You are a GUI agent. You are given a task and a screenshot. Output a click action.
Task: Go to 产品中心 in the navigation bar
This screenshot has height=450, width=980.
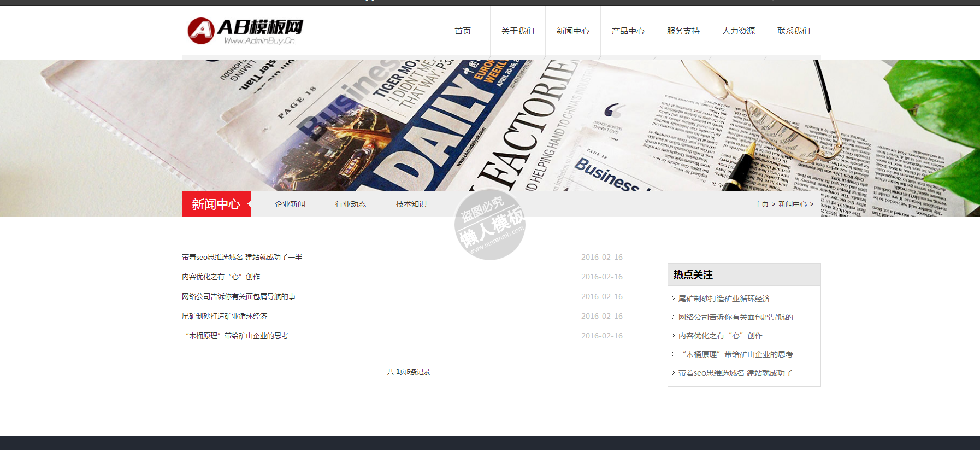click(x=628, y=31)
